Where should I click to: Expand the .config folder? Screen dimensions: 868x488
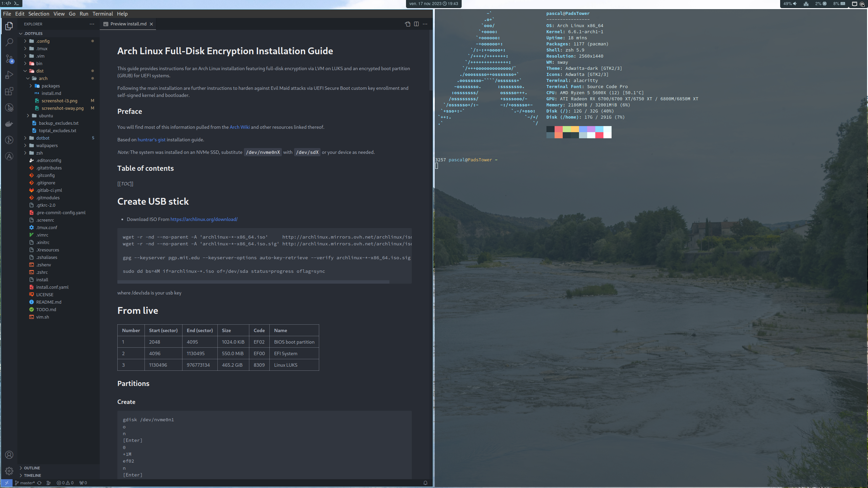[43, 41]
